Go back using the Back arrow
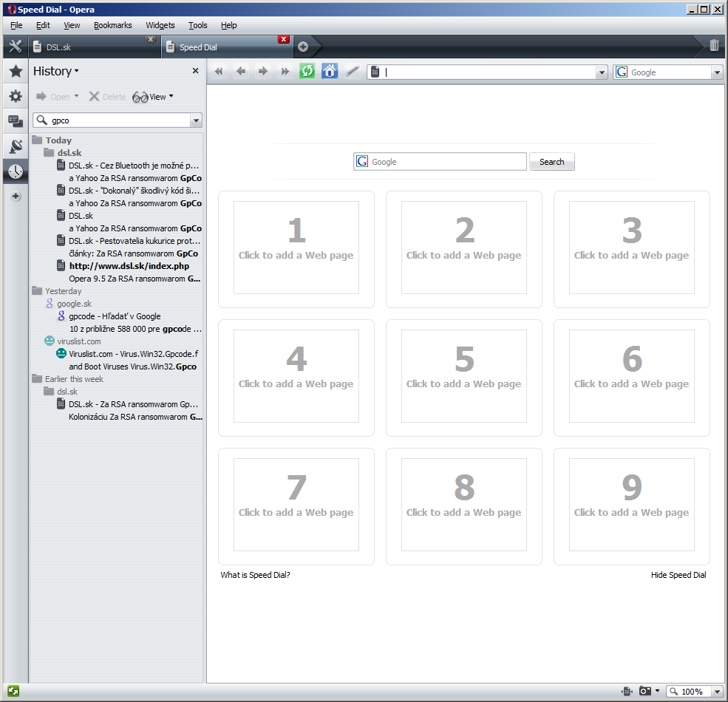 tap(240, 72)
